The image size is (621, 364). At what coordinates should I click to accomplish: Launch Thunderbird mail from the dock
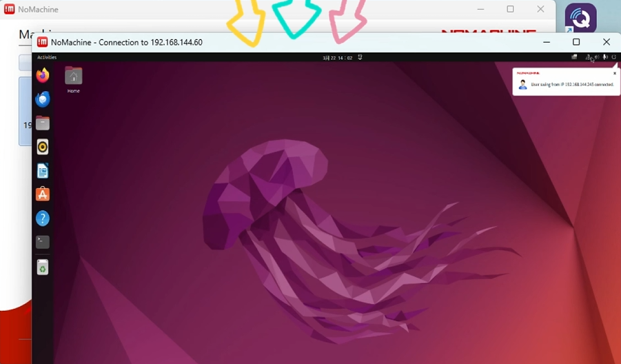[42, 99]
